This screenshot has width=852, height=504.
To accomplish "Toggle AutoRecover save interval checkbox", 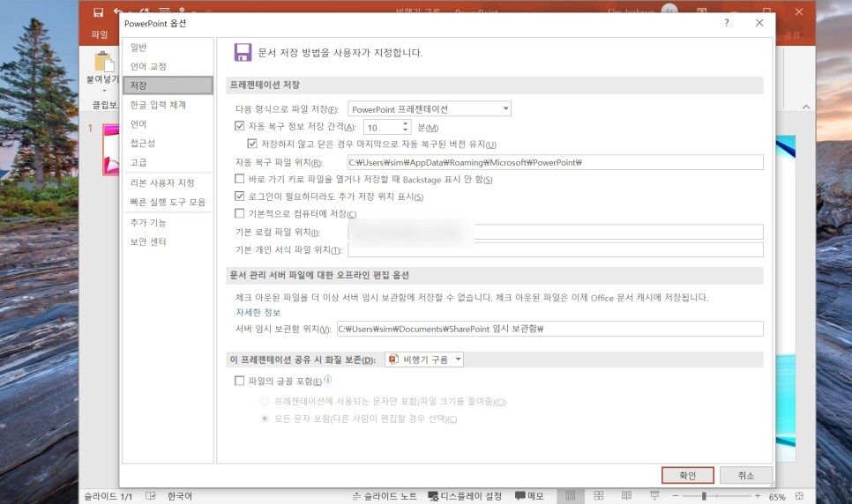I will 239,126.
